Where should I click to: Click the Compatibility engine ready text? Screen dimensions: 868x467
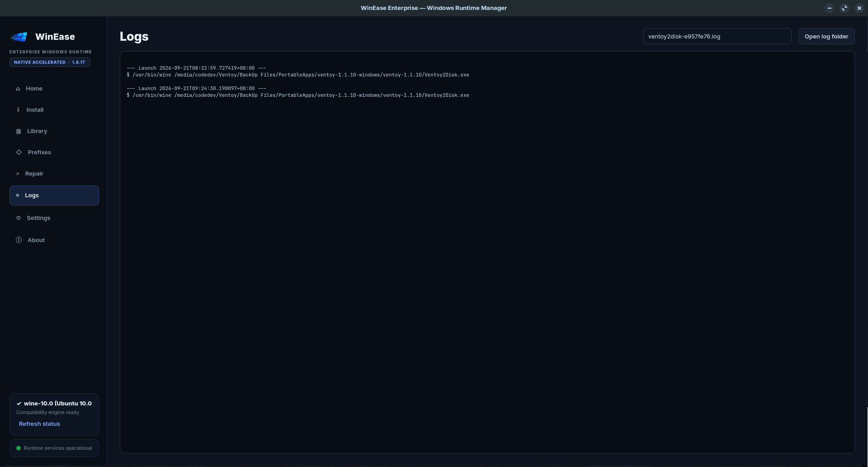pos(47,413)
